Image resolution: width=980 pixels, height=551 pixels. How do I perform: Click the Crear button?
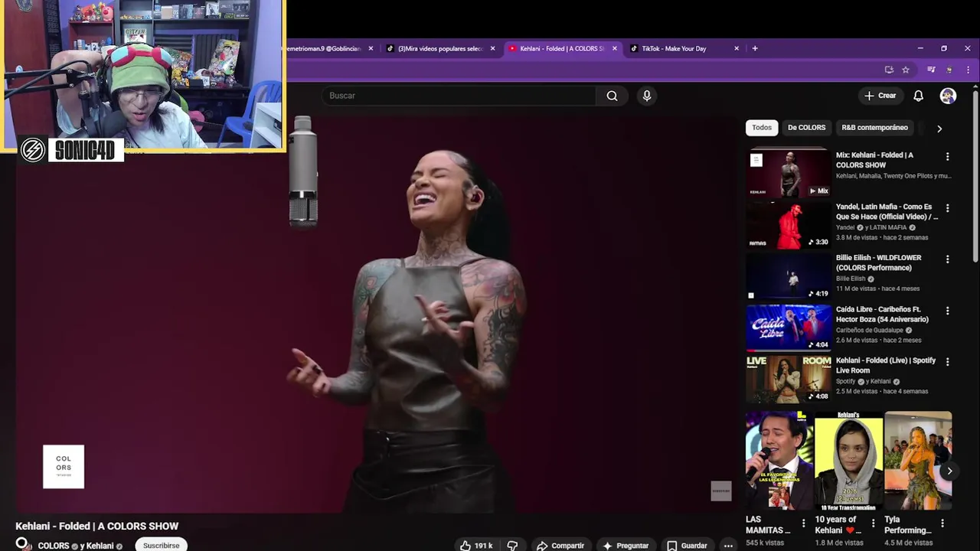coord(880,96)
